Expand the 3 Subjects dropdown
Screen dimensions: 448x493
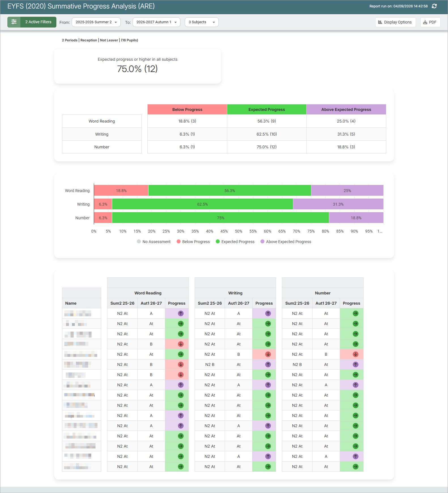tap(202, 22)
